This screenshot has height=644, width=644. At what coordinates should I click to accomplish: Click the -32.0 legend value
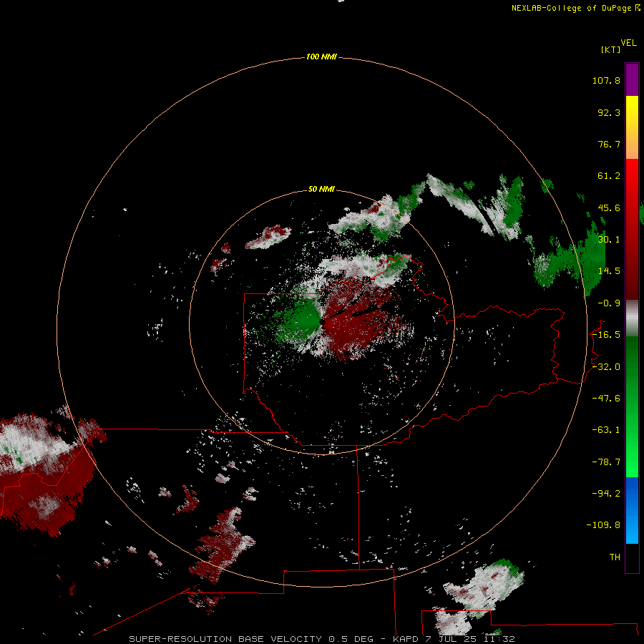(x=606, y=367)
